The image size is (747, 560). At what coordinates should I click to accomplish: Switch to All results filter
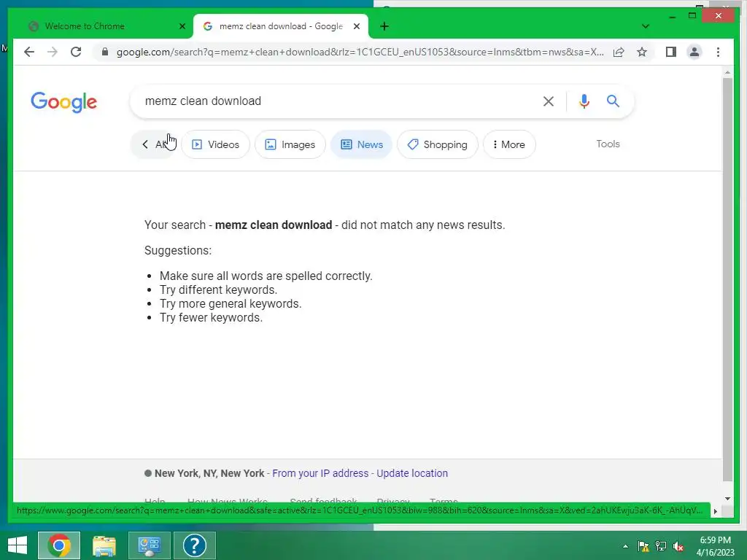[153, 144]
